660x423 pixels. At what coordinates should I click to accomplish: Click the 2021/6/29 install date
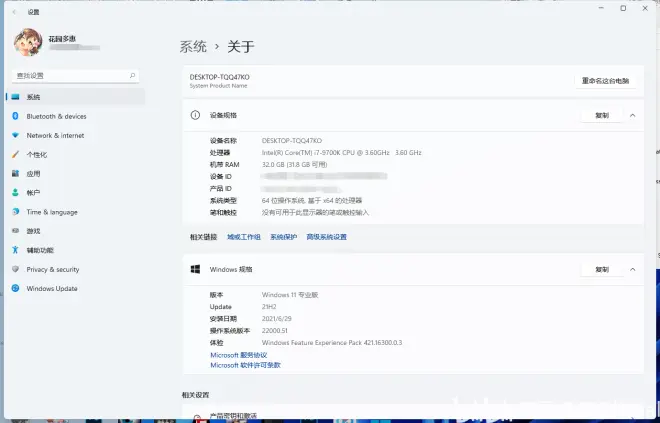point(277,319)
